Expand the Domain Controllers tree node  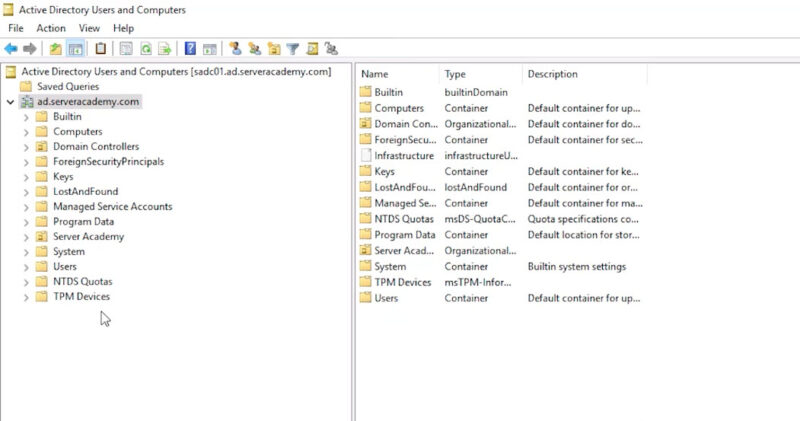(26, 147)
